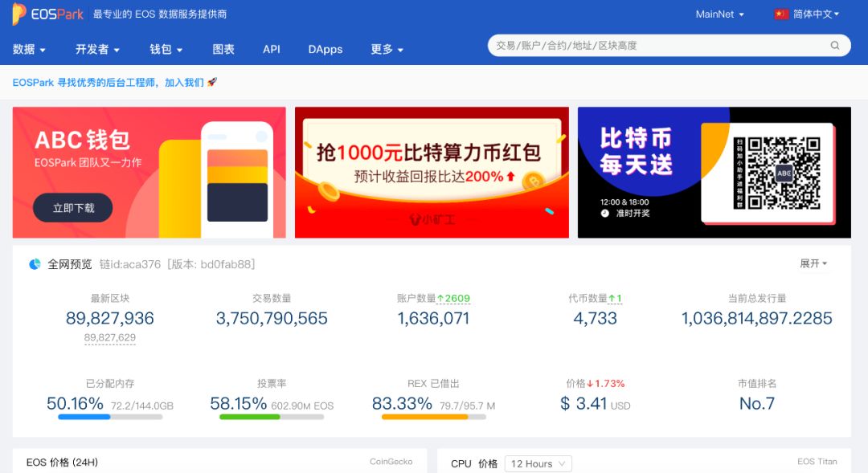Expand the 全网预览 panel via 展开
This screenshot has width=868, height=473.
click(814, 263)
